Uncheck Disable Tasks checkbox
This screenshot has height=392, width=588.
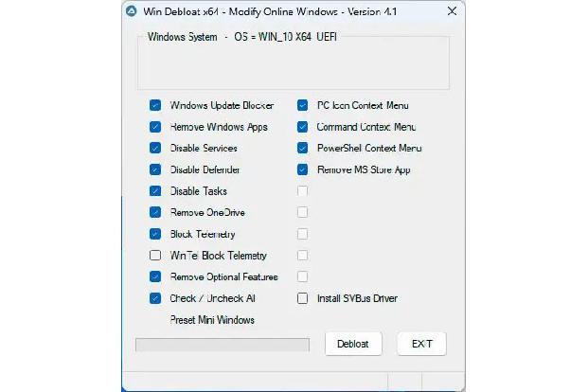point(155,191)
